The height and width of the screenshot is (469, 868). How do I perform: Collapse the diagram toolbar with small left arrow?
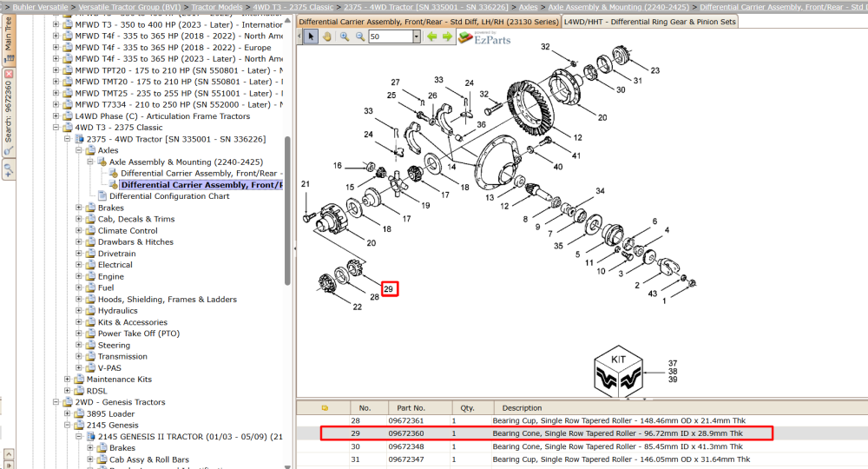coord(299,36)
